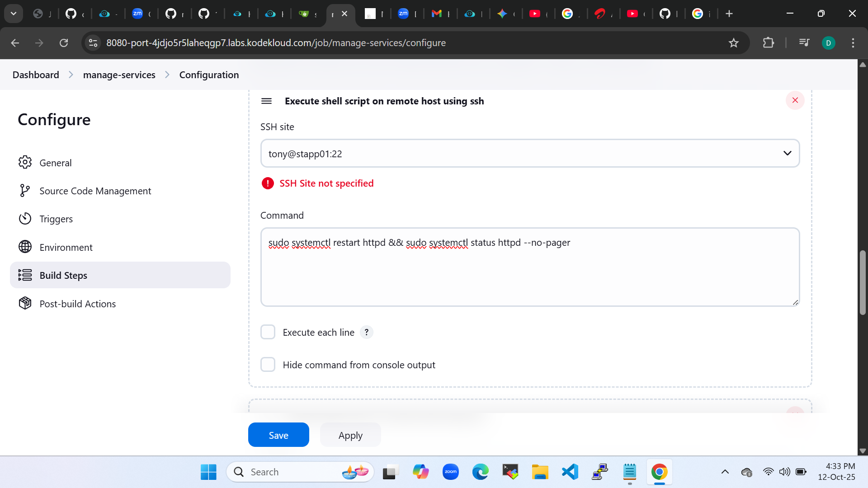Remove the SSH build step with the red X
This screenshot has height=488, width=868.
tap(795, 100)
